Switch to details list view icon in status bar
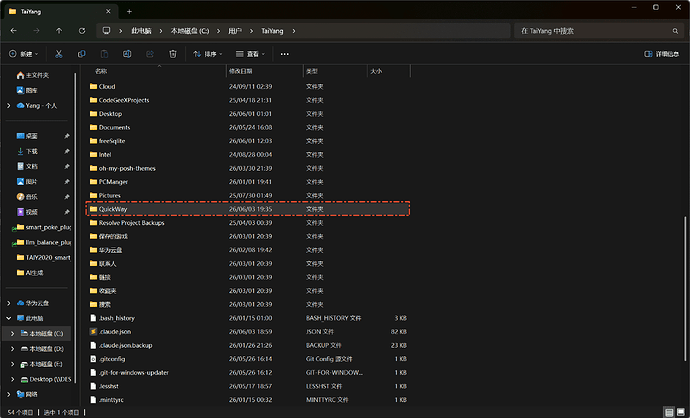The height and width of the screenshot is (418, 690). 669,412
